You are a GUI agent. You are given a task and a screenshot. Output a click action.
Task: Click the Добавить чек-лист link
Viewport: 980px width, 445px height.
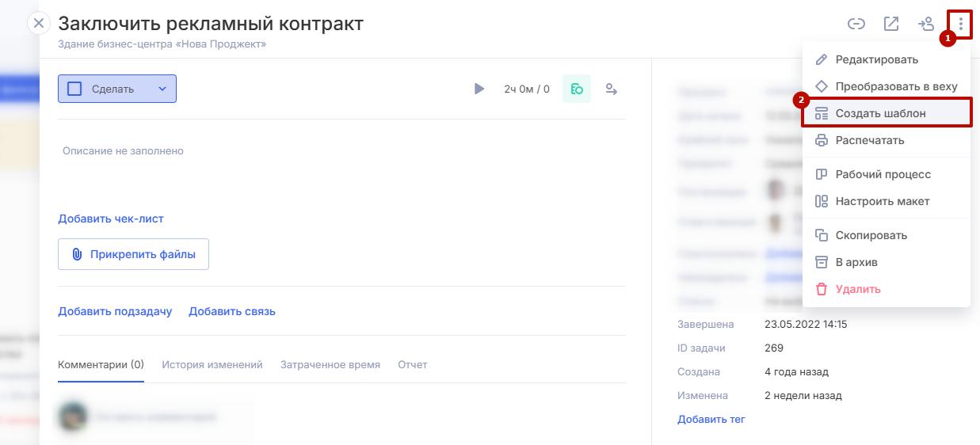point(111,219)
